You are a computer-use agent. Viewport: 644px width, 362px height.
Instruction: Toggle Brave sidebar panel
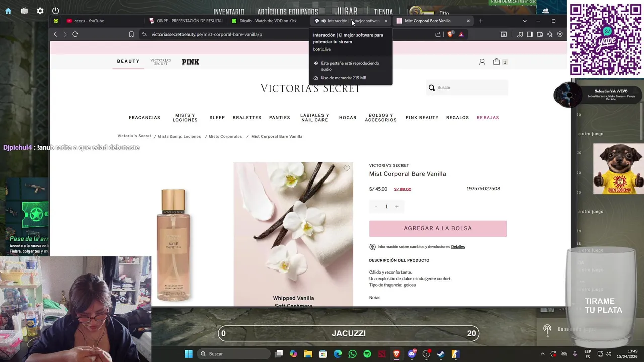[530, 34]
